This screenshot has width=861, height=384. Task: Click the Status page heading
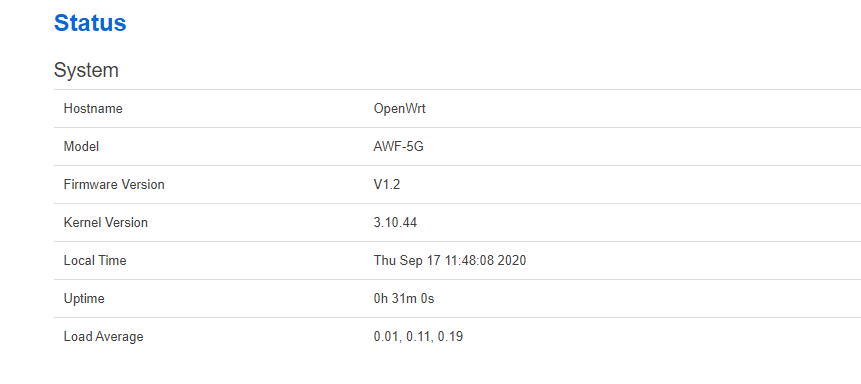[x=90, y=23]
